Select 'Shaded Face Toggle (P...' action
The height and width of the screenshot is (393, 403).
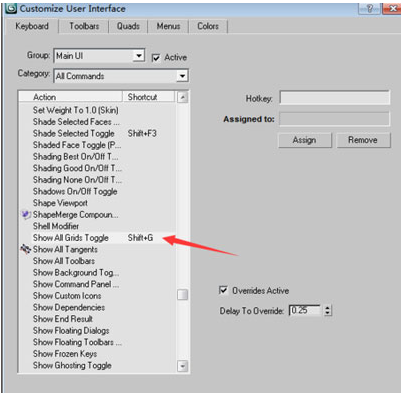pyautogui.click(x=77, y=145)
